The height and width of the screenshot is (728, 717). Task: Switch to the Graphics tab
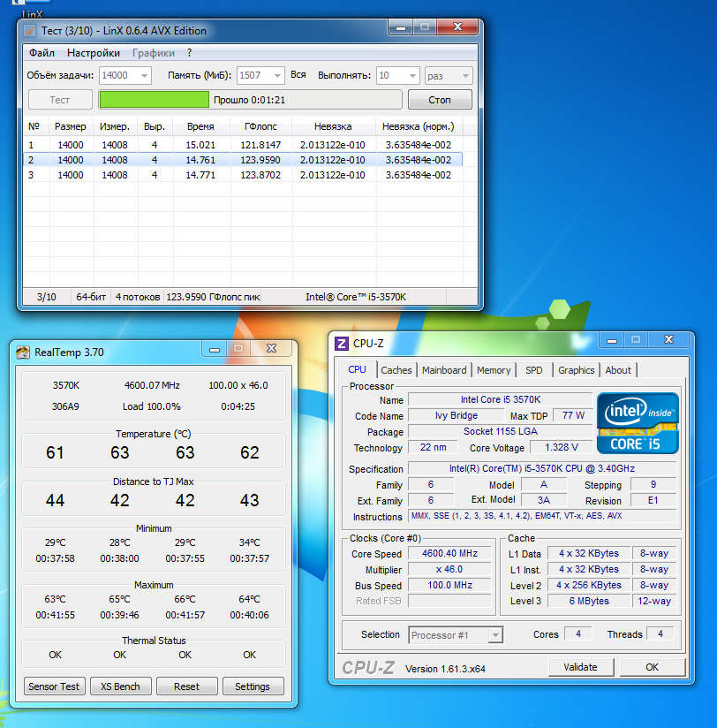(576, 370)
